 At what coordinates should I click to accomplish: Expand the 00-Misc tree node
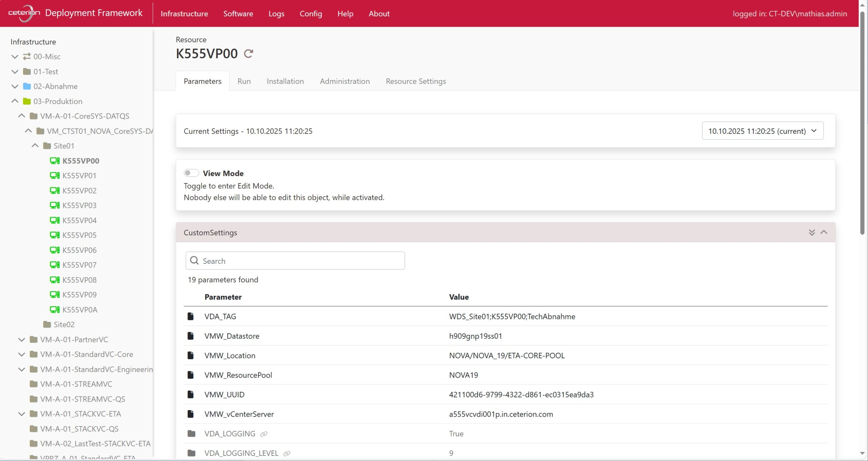[x=15, y=57]
